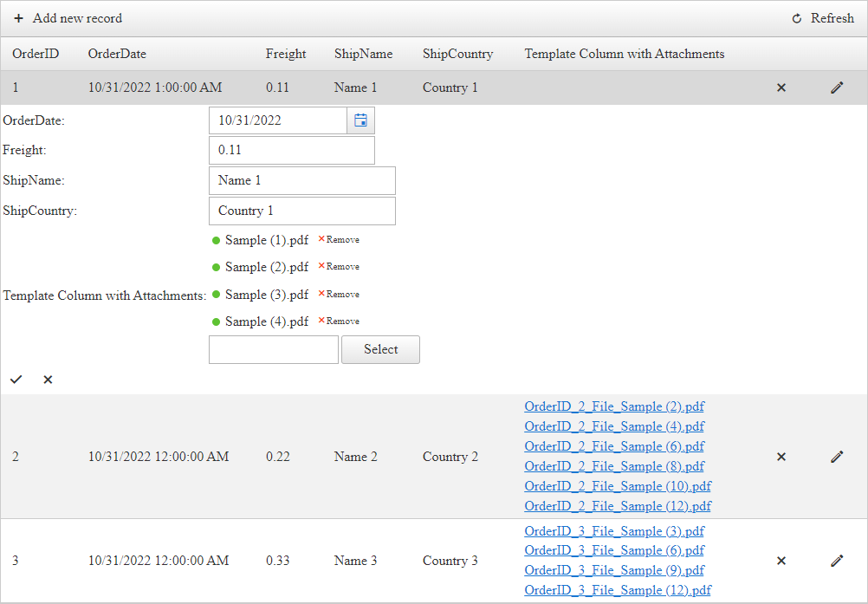
Task: Click the Refresh circular arrow icon
Action: 797,19
